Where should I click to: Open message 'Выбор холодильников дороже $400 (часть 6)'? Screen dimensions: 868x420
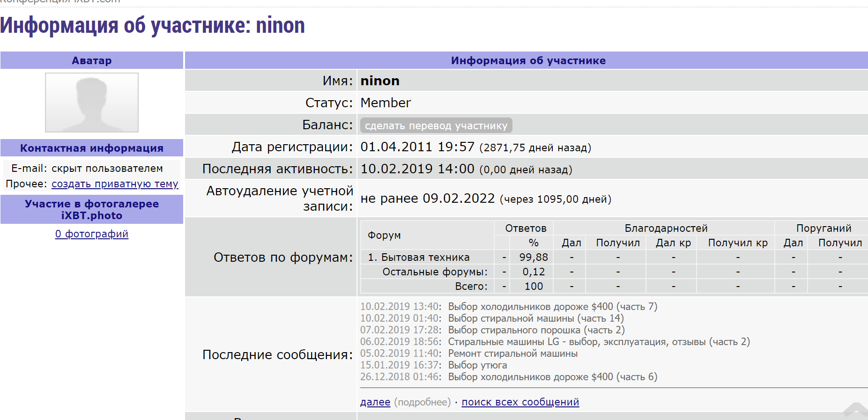553,377
